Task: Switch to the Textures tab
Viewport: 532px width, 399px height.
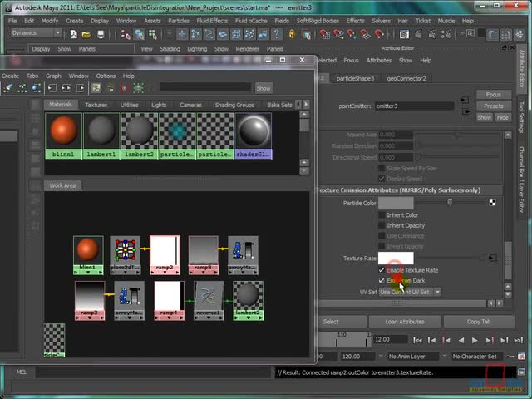Action: [96, 105]
